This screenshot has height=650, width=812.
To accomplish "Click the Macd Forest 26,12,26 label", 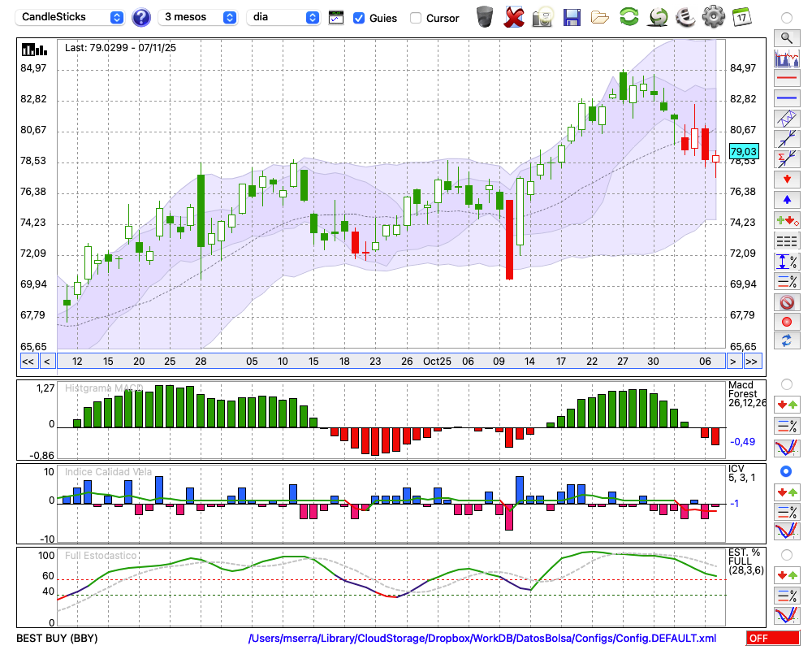I will (x=747, y=394).
